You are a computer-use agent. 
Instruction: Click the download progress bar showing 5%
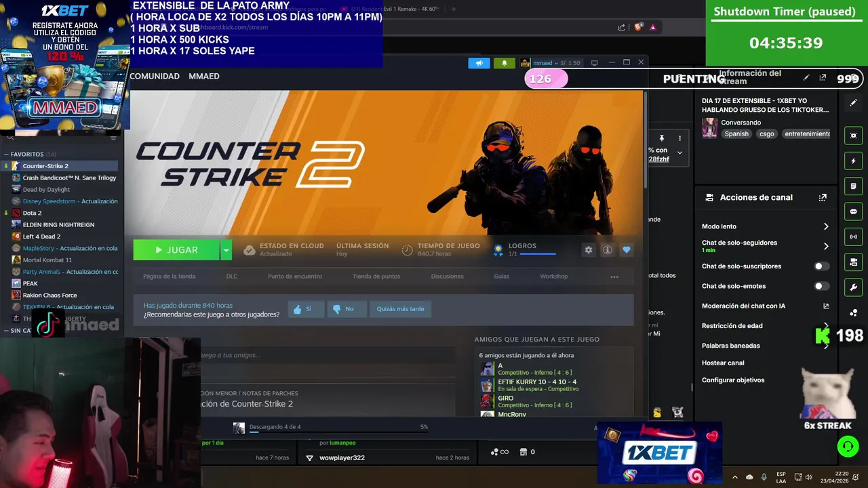click(338, 432)
